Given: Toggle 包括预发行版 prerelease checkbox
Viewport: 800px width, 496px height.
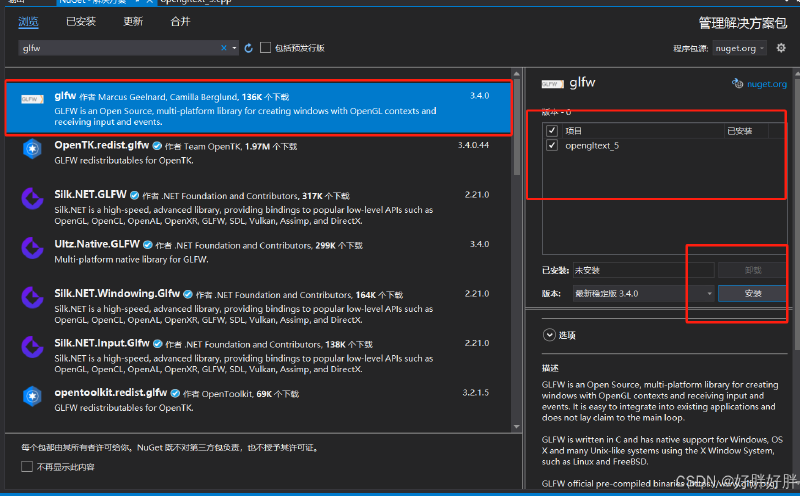Looking at the screenshot, I should click(x=265, y=47).
